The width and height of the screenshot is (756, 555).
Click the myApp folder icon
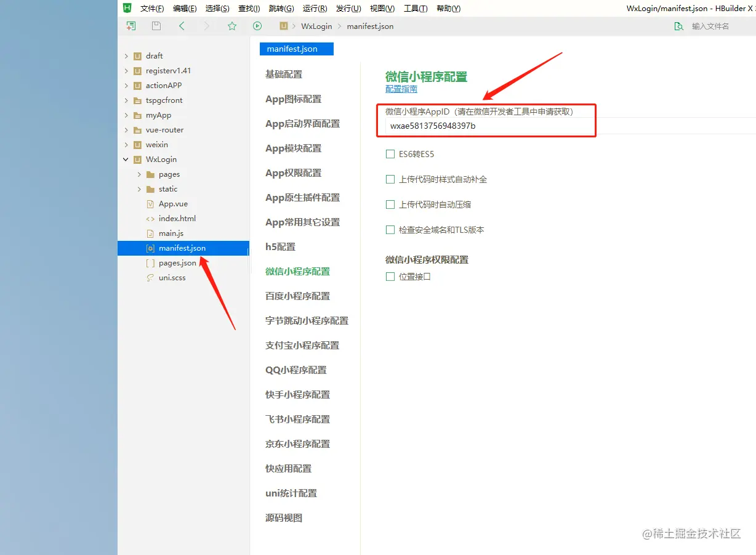click(x=138, y=115)
